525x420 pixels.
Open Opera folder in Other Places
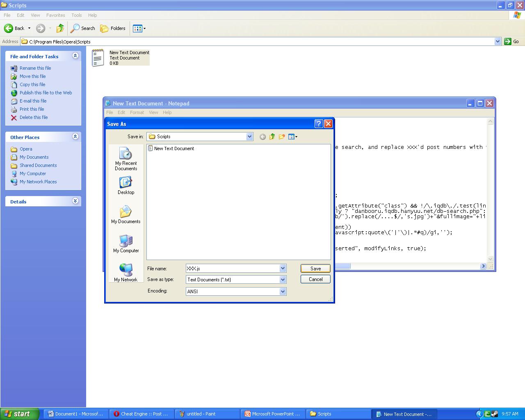tap(26, 149)
